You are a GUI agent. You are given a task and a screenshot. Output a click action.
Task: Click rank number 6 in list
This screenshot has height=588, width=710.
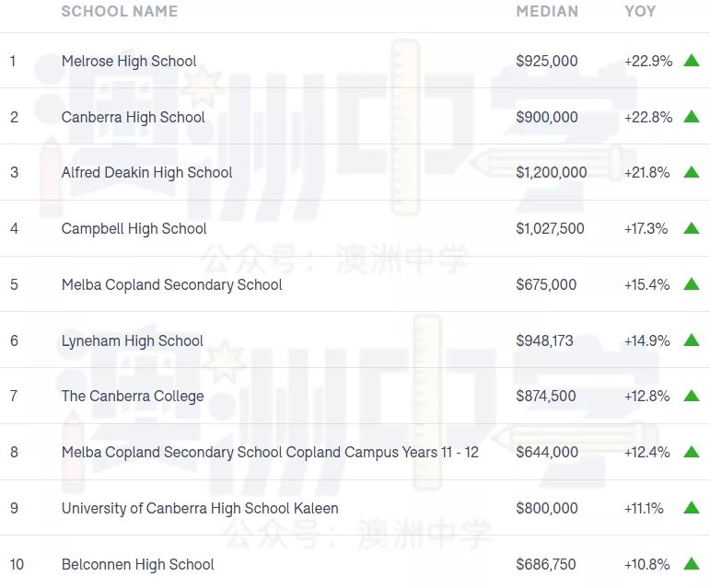tap(14, 340)
